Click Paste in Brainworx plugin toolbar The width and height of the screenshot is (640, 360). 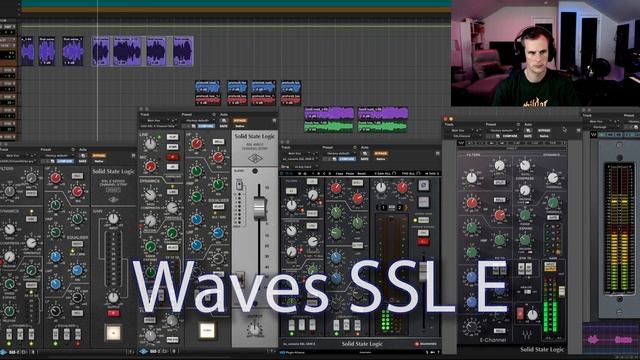click(350, 173)
